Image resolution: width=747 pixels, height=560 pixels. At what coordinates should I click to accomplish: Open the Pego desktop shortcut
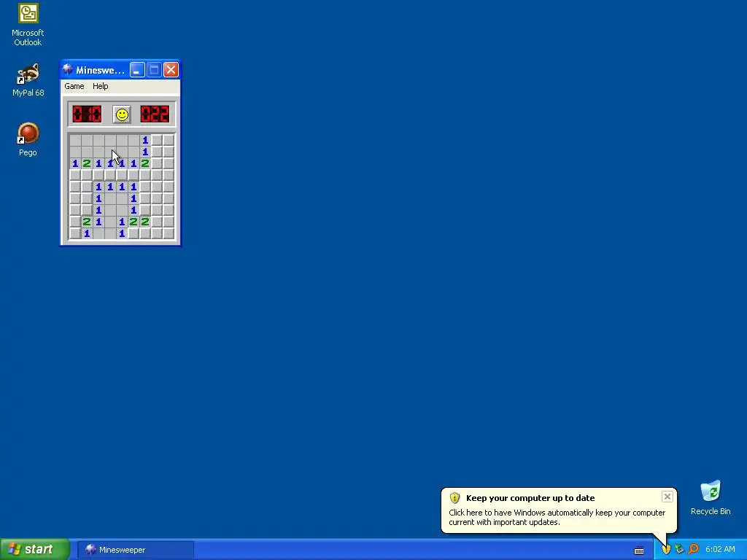[x=28, y=139]
